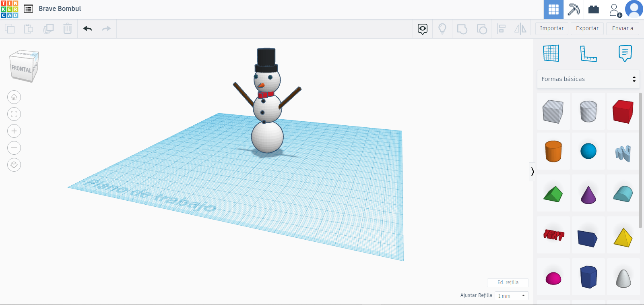This screenshot has width=644, height=305.
Task: Open the designs list menu icon
Action: coord(28,9)
